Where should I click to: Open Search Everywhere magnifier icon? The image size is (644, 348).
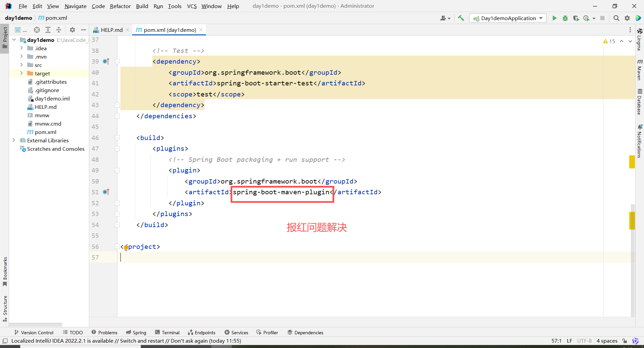(x=616, y=18)
